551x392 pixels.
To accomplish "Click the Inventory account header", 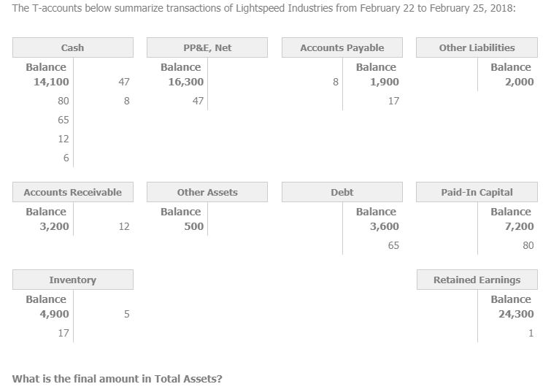I will pos(72,280).
